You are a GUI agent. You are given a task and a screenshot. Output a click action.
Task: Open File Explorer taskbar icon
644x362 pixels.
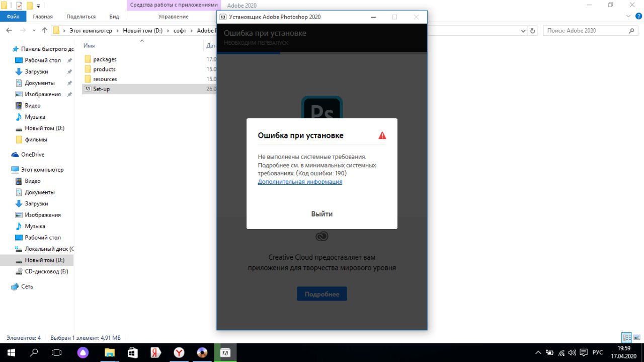tap(109, 352)
